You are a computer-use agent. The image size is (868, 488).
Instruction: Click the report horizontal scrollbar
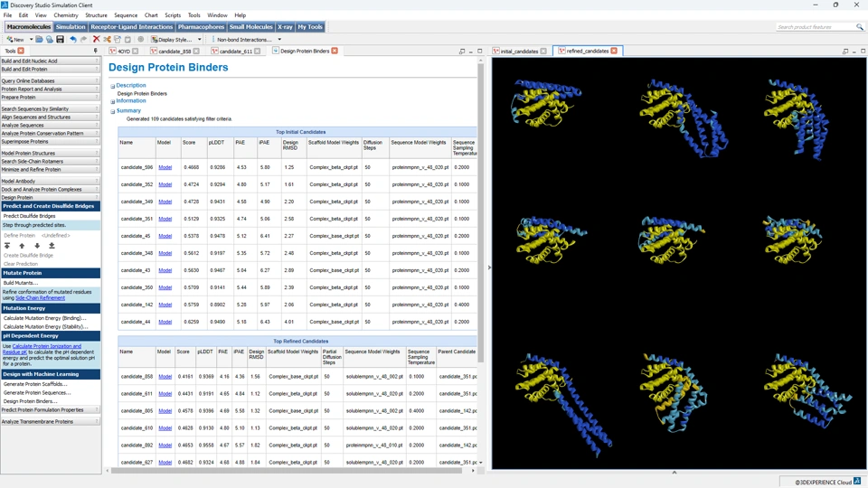287,471
